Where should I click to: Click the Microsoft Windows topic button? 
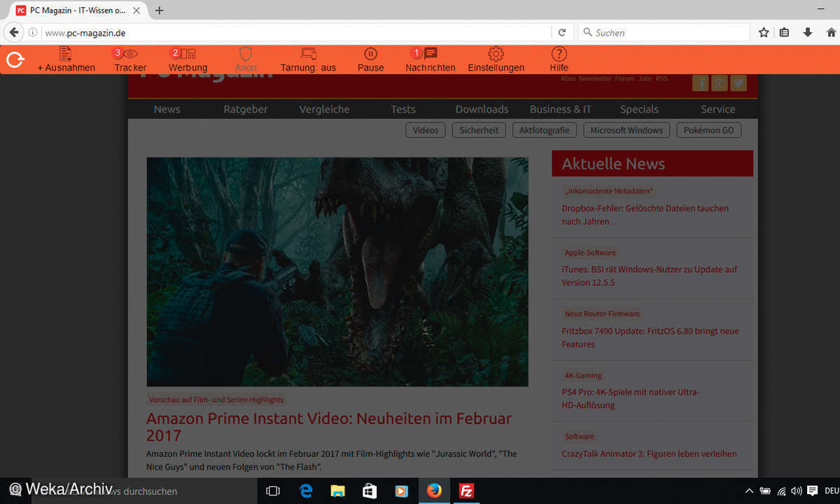(626, 130)
